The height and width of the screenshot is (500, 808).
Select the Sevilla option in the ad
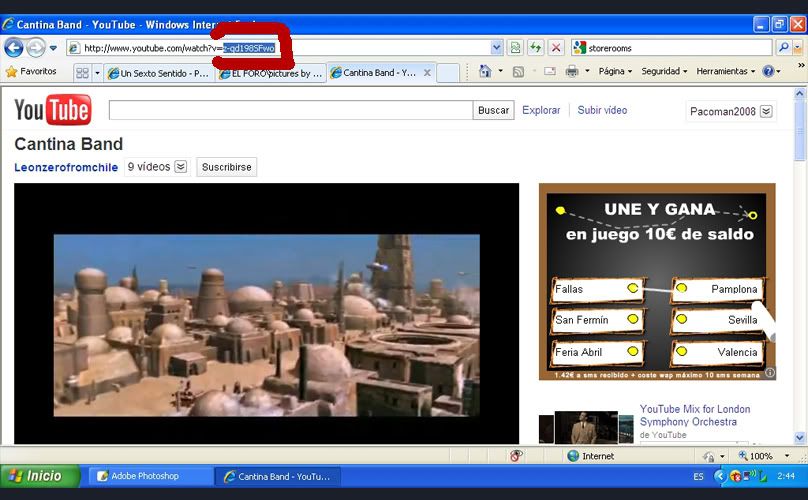(717, 320)
